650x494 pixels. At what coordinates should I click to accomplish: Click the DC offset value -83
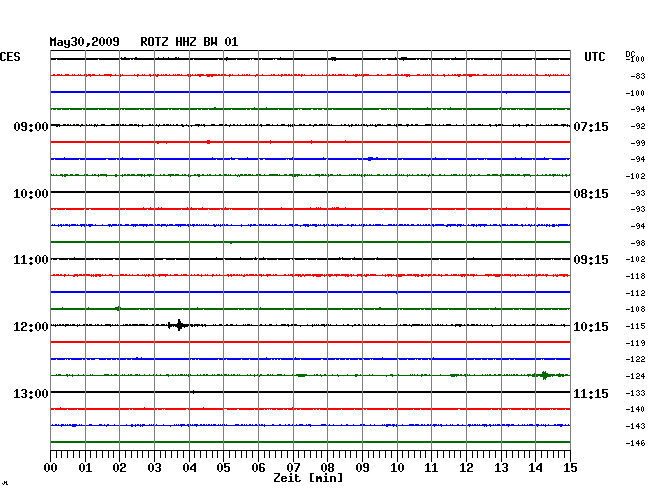(x=638, y=76)
